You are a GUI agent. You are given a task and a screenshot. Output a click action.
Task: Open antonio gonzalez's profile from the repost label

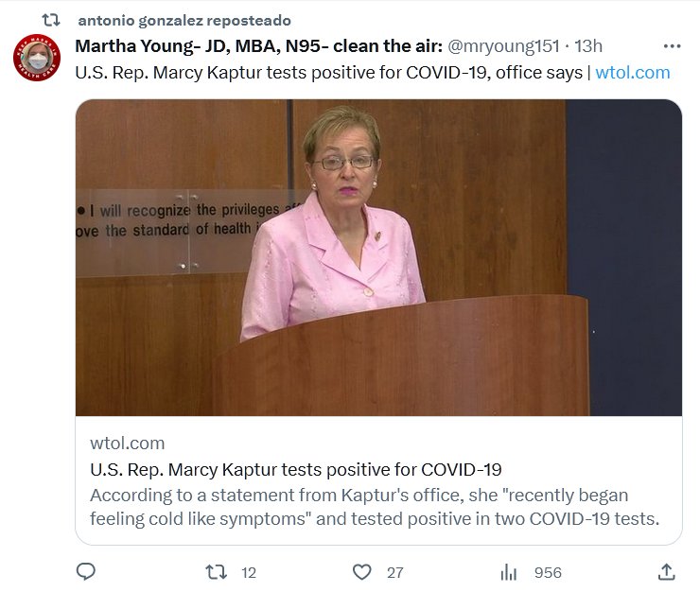[184, 20]
